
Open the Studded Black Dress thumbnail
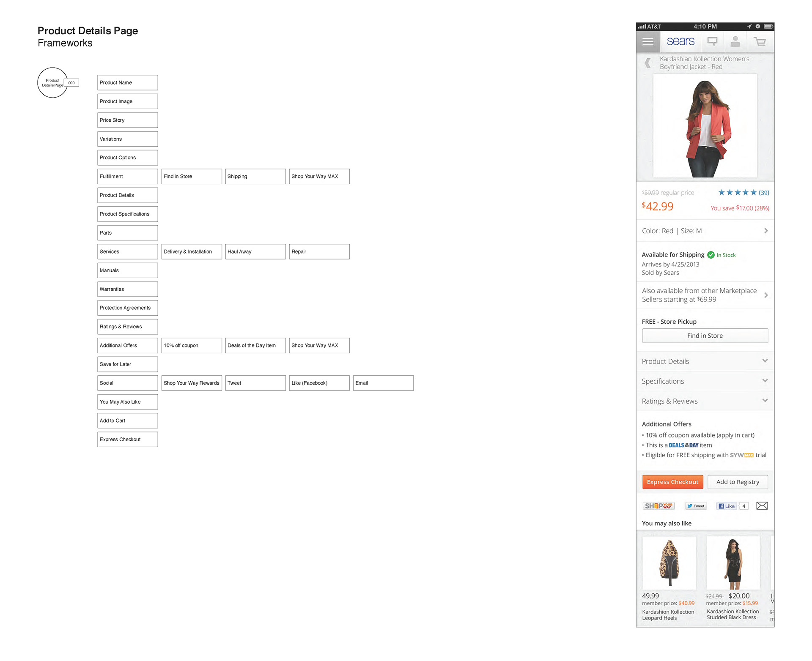733,563
